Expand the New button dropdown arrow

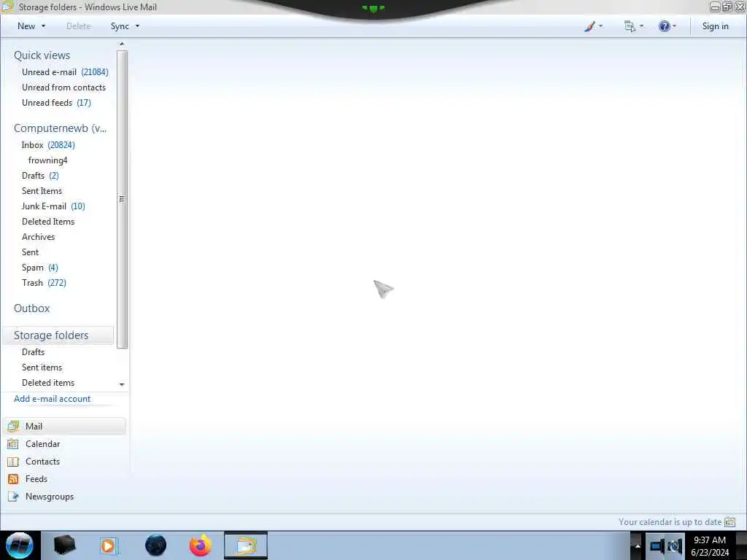coord(43,26)
